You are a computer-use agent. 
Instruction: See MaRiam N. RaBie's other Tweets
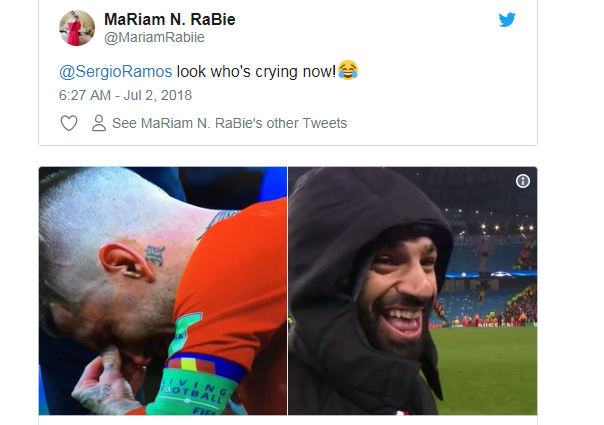(230, 123)
